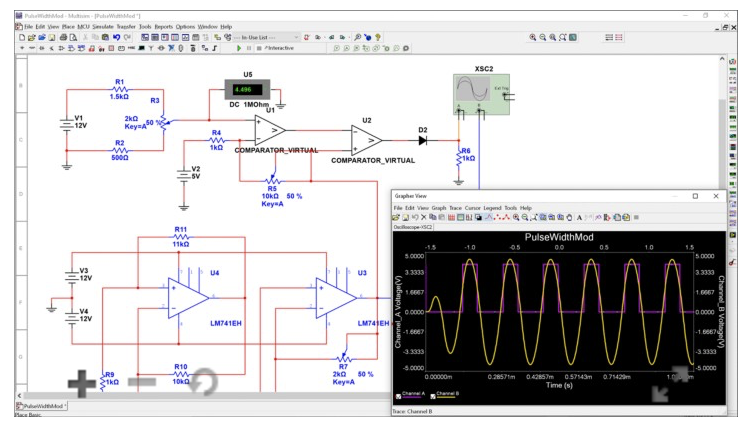The width and height of the screenshot is (750, 428).
Task: Click the Black background toggle in Grapher toolbar
Action: tap(478, 218)
